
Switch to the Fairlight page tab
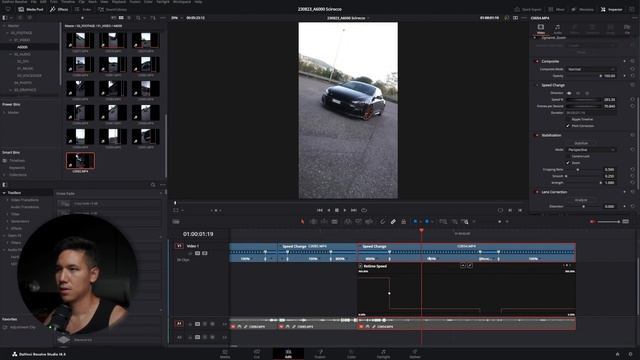tap(383, 353)
